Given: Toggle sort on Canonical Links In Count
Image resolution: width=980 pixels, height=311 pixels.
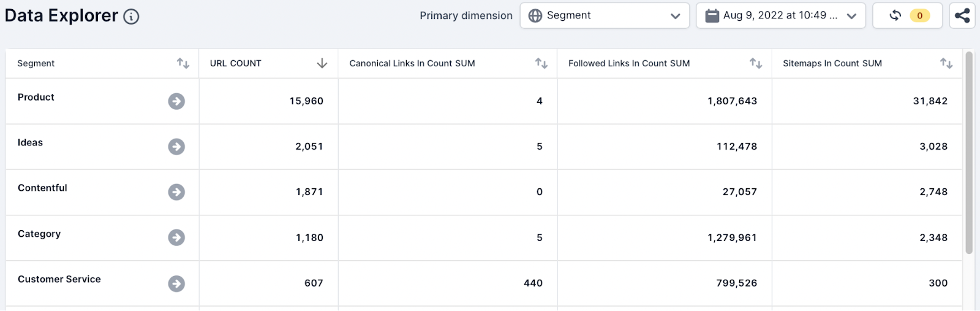Looking at the screenshot, I should 541,63.
